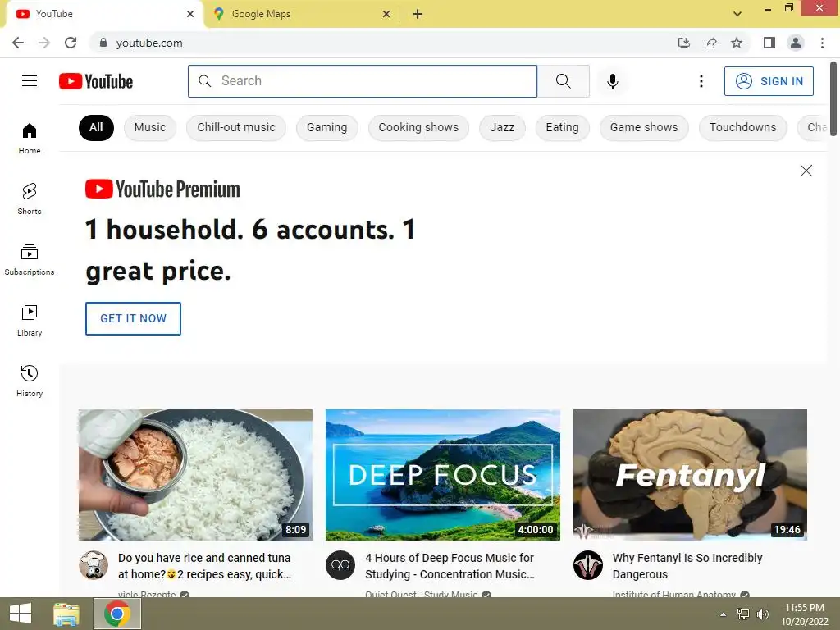Open the tab search chevron dropdown
The width and height of the screenshot is (840, 630).
click(737, 14)
